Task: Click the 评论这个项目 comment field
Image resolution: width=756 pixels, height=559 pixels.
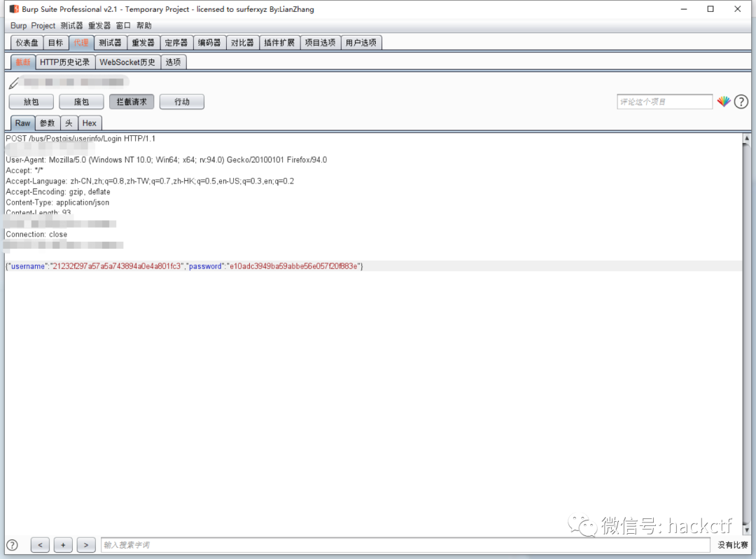Action: click(x=664, y=102)
